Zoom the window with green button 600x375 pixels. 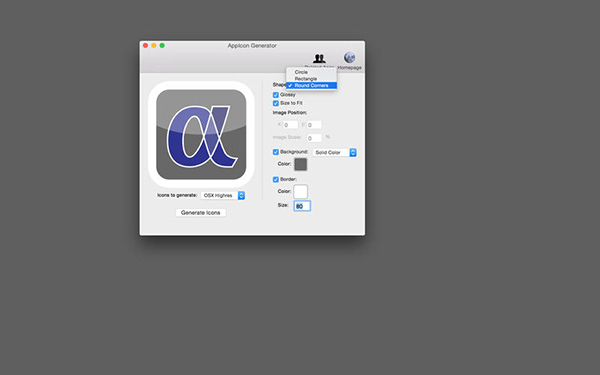162,46
